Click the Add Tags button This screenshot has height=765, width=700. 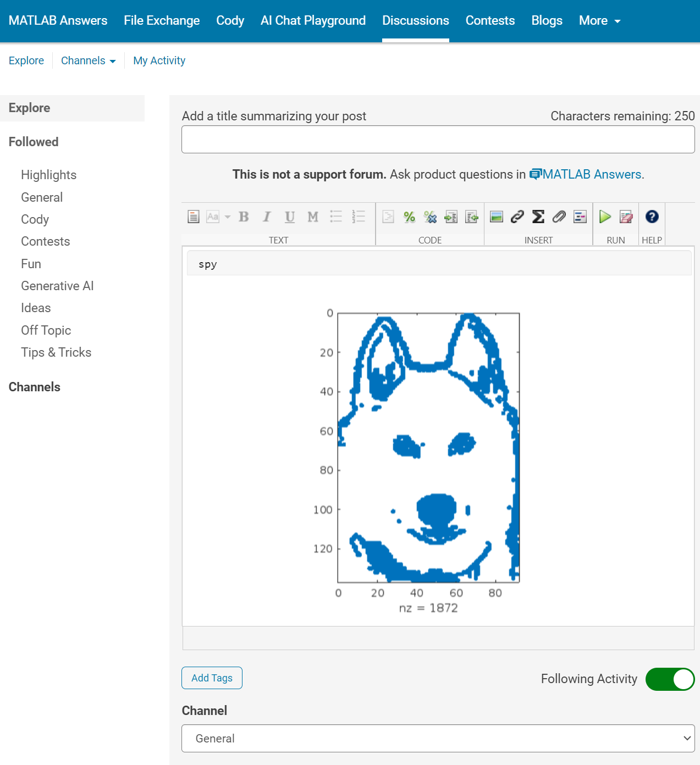(x=212, y=678)
